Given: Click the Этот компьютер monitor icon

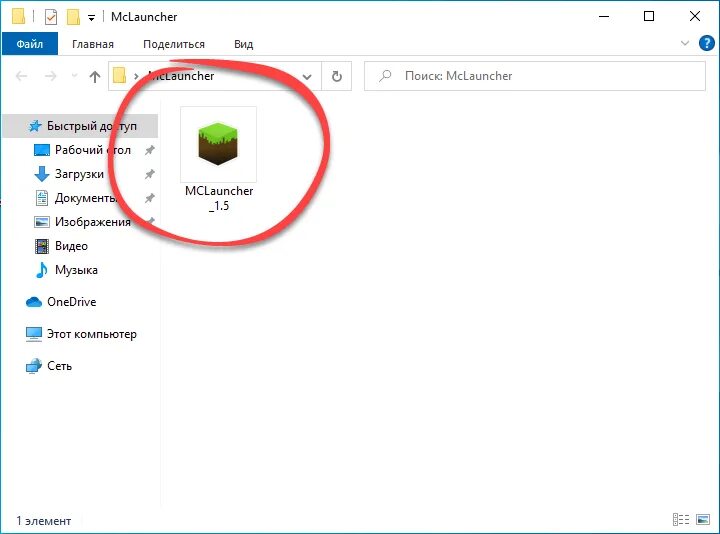Looking at the screenshot, I should click(x=34, y=334).
